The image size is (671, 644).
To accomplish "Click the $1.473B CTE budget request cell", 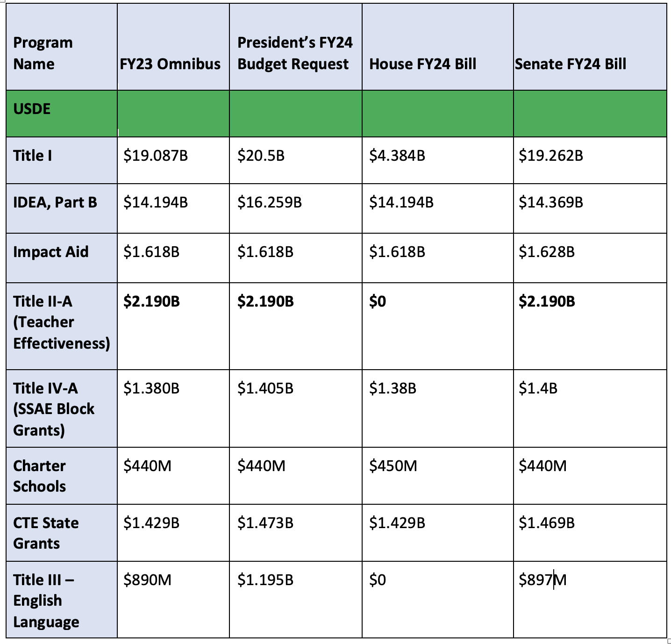I will [296, 533].
